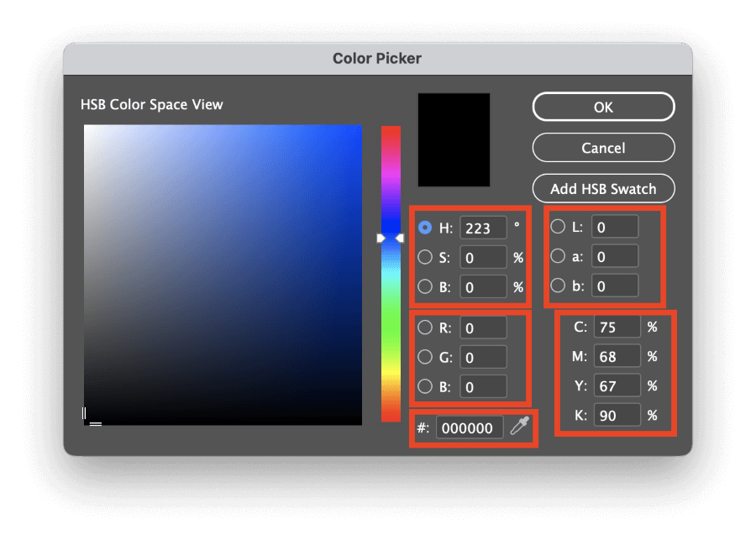Image resolution: width=756 pixels, height=540 pixels.
Task: Click the black color preview swatch
Action: click(x=454, y=139)
